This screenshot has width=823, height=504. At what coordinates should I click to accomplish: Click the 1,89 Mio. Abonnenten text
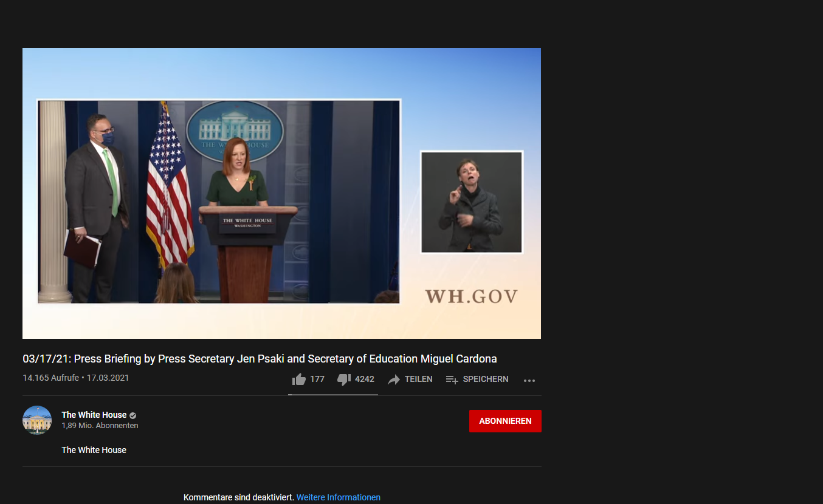click(x=100, y=426)
